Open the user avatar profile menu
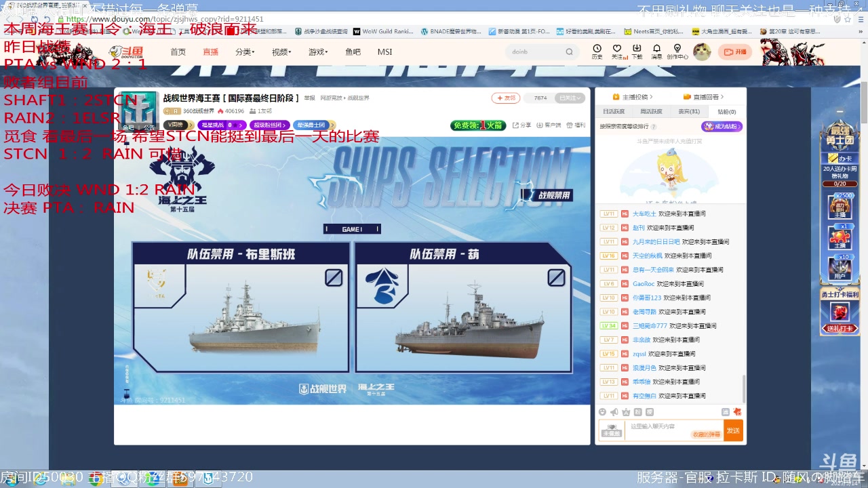Screen dimensions: 868x488 click(702, 52)
